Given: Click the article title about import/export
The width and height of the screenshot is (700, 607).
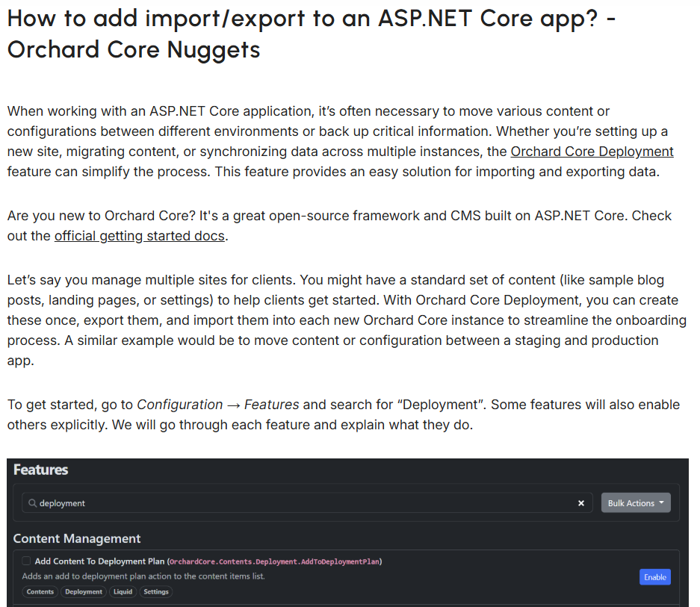Looking at the screenshot, I should (312, 34).
